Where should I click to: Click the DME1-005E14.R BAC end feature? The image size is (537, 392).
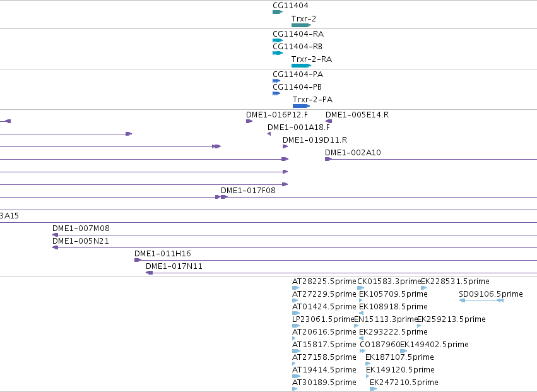click(x=329, y=121)
